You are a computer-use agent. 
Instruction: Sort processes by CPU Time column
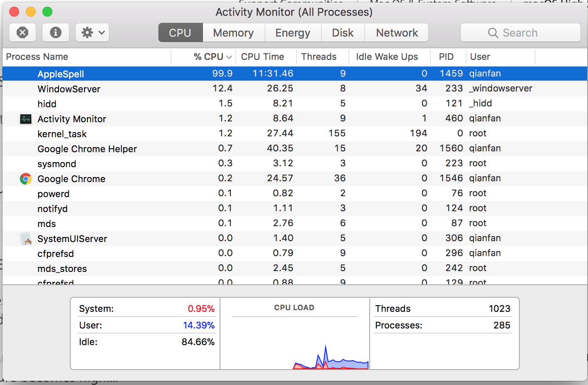click(266, 57)
